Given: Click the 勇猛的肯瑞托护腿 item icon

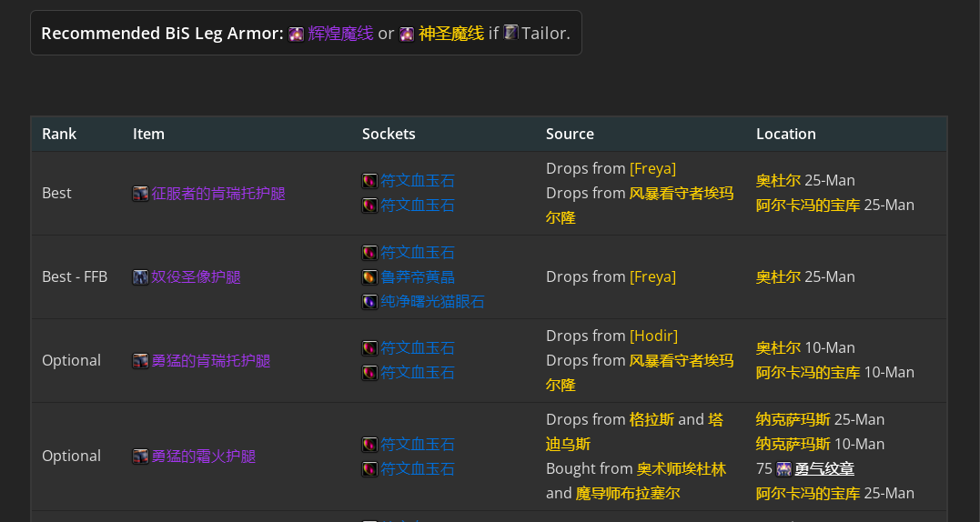Looking at the screenshot, I should [141, 361].
